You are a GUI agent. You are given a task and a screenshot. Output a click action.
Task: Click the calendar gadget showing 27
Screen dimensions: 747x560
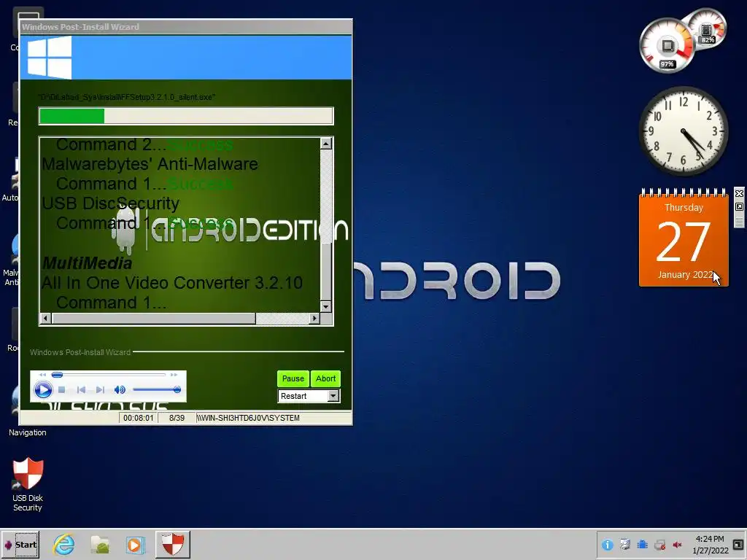[684, 238]
